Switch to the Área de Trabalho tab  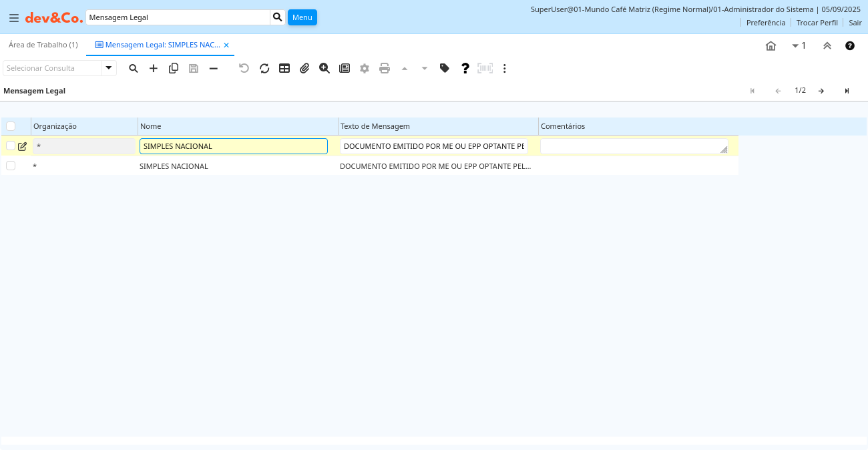point(43,45)
